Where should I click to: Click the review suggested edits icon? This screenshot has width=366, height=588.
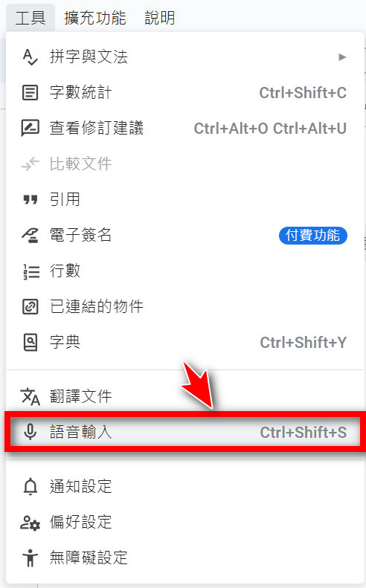(30, 129)
